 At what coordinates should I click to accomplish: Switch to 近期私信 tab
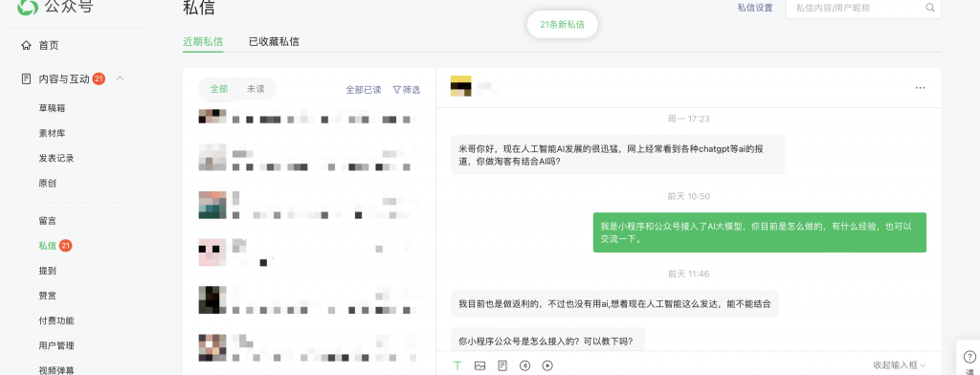point(203,42)
